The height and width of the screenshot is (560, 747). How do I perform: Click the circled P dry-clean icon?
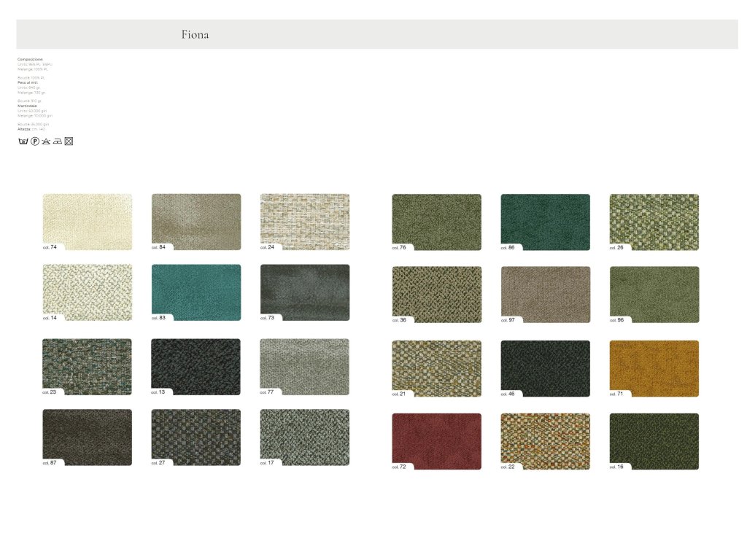coord(34,141)
